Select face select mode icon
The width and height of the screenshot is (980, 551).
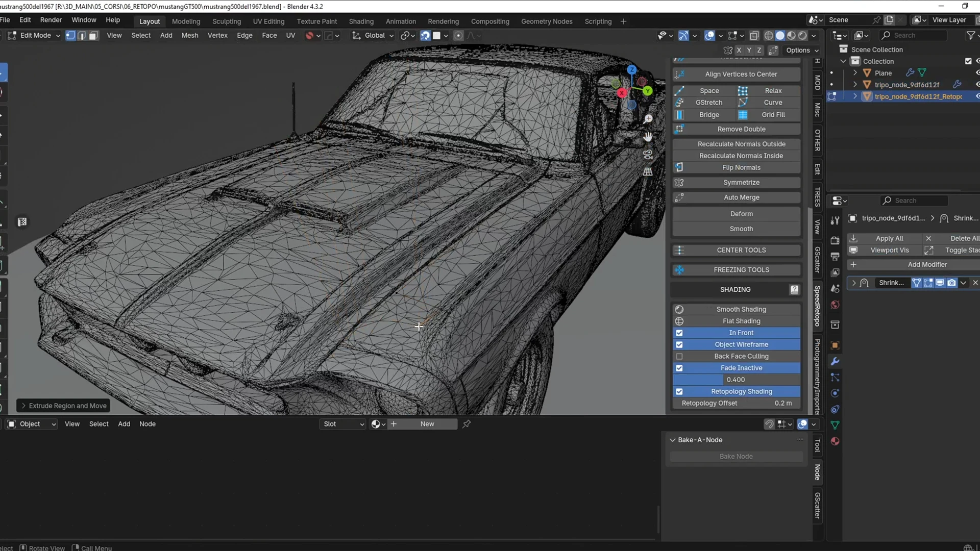[93, 36]
